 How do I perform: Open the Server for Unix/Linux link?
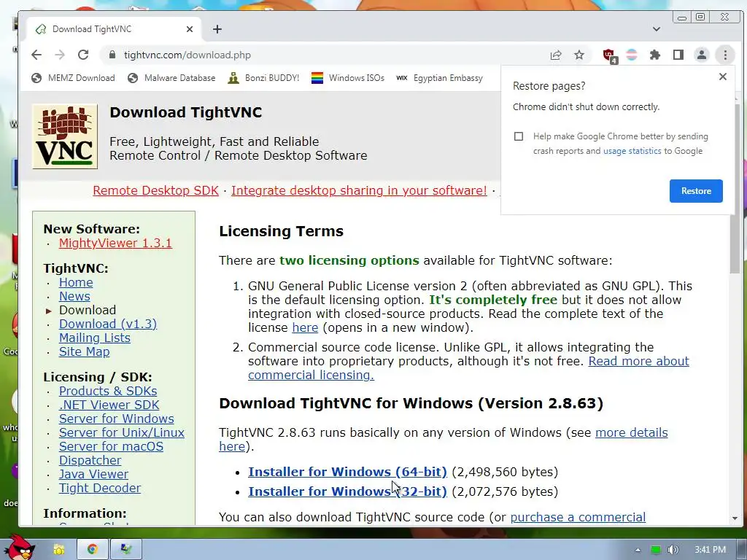122,432
